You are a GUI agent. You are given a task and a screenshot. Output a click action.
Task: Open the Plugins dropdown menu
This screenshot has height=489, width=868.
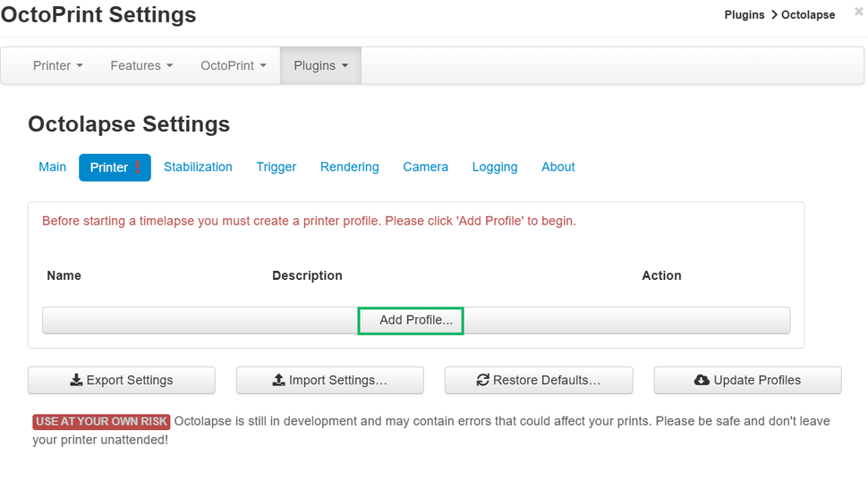click(x=320, y=65)
